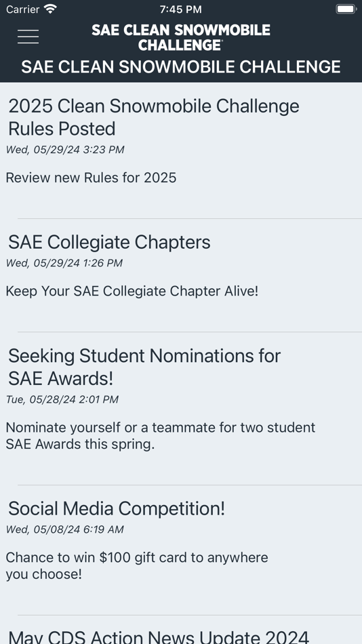Tap the Tue 05/28/24 2:01 PM timestamp
Screen dimensions: 362x644
(x=62, y=399)
